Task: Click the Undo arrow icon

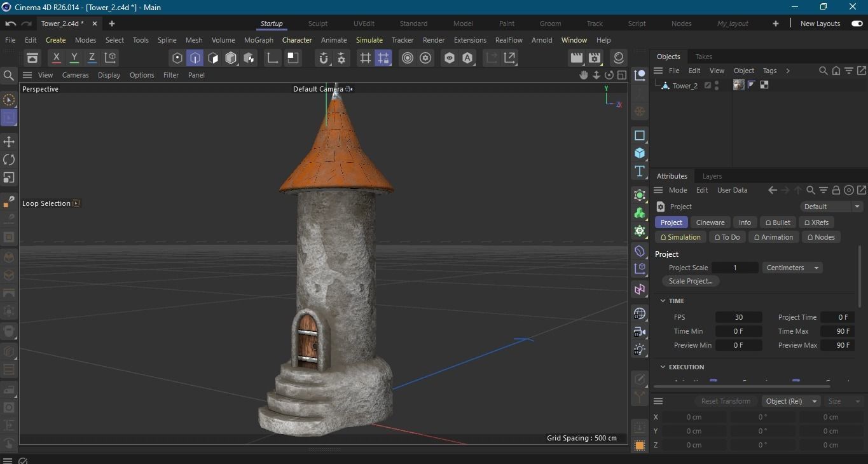Action: (10, 24)
